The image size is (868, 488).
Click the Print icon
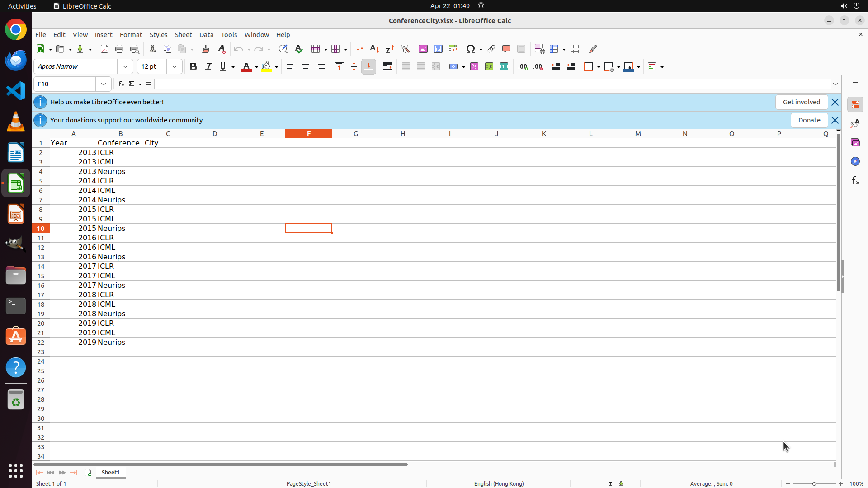click(119, 49)
